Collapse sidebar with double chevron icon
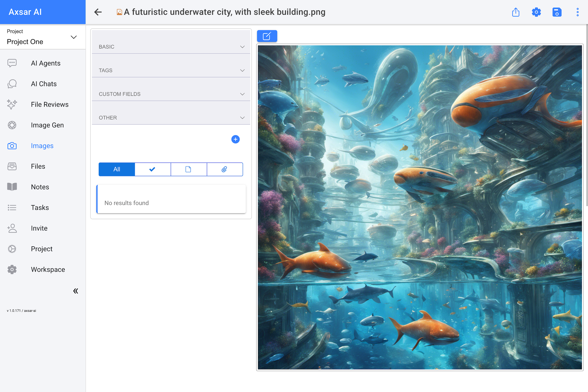Screen dimensions: 588x392 75,291
